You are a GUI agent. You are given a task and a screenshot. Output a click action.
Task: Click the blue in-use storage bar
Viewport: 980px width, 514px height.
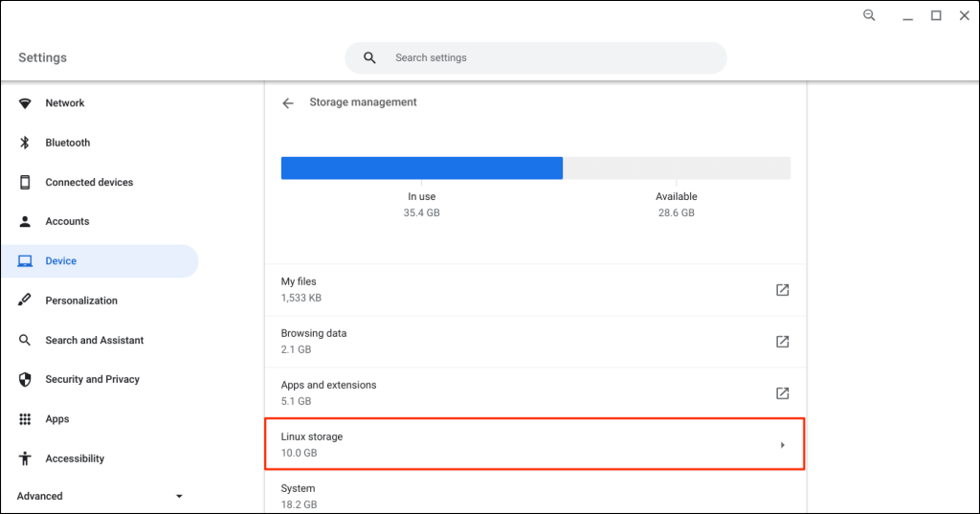pos(421,168)
